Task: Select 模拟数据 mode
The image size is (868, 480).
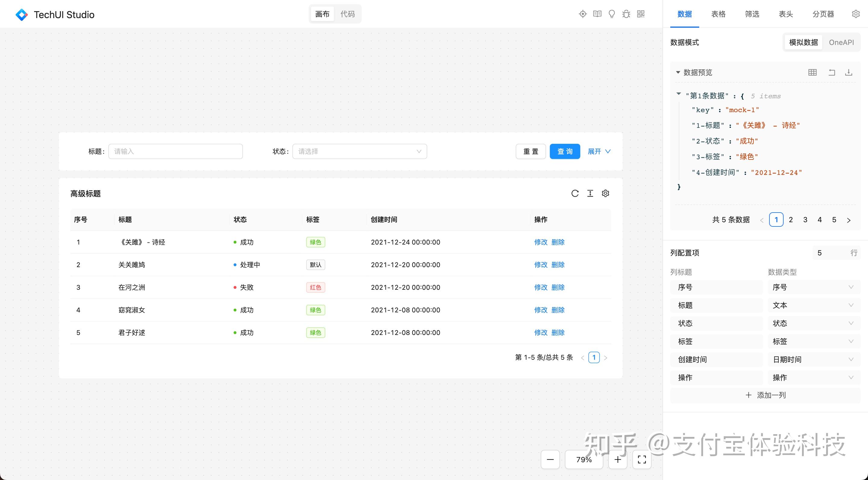Action: click(x=803, y=42)
